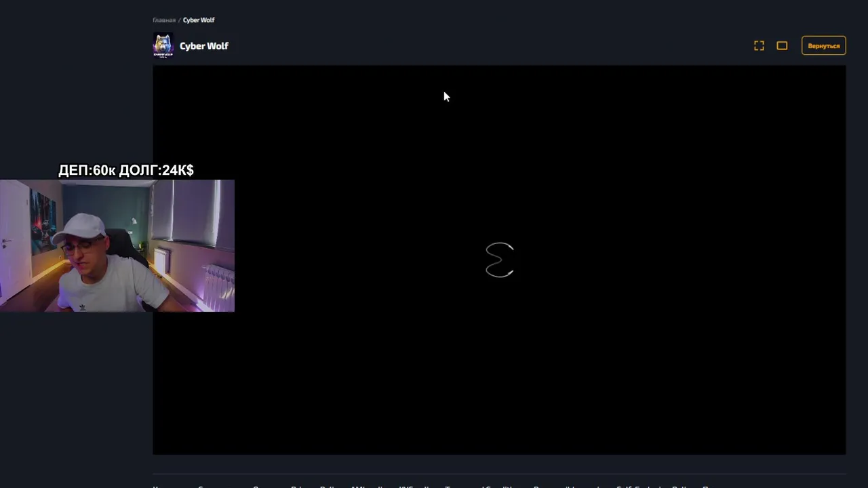868x488 pixels.
Task: Go to the Главная breadcrumb link
Action: tap(164, 20)
